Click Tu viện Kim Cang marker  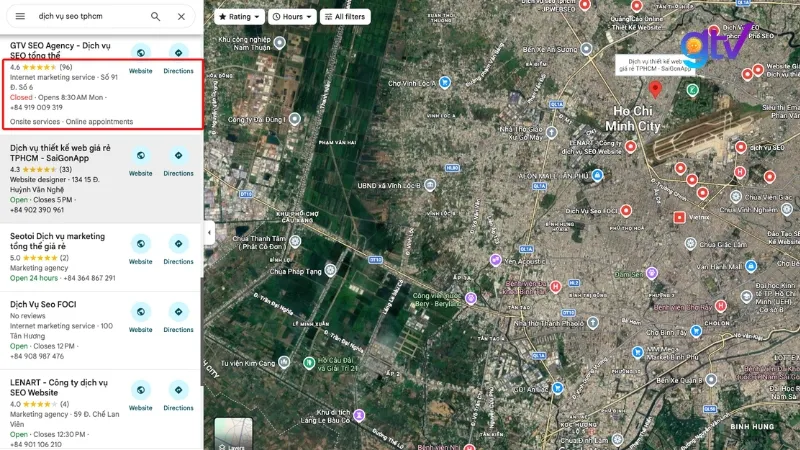284,362
